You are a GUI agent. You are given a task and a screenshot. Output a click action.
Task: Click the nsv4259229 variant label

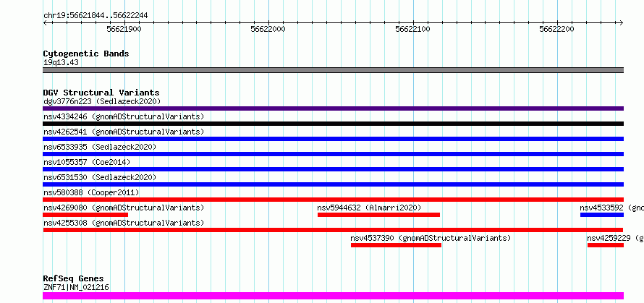615,238
